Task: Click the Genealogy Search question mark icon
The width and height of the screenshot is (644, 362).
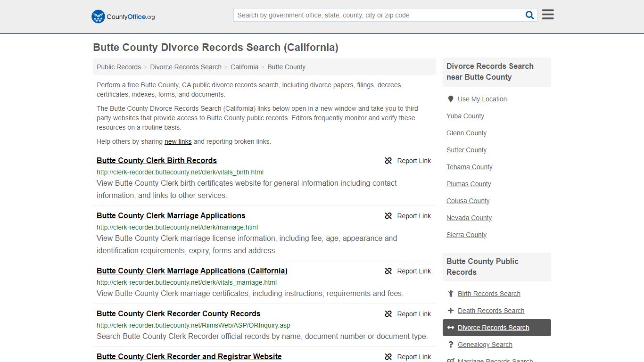Action: [451, 345]
